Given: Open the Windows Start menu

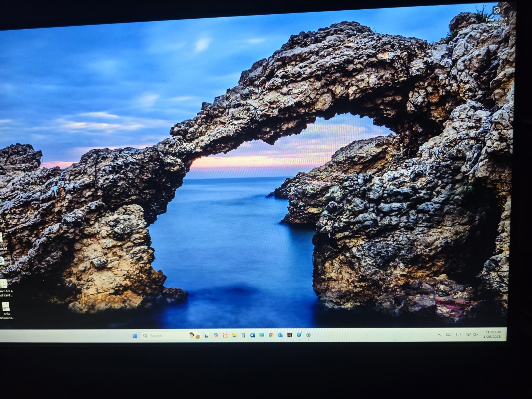Looking at the screenshot, I should 135,336.
